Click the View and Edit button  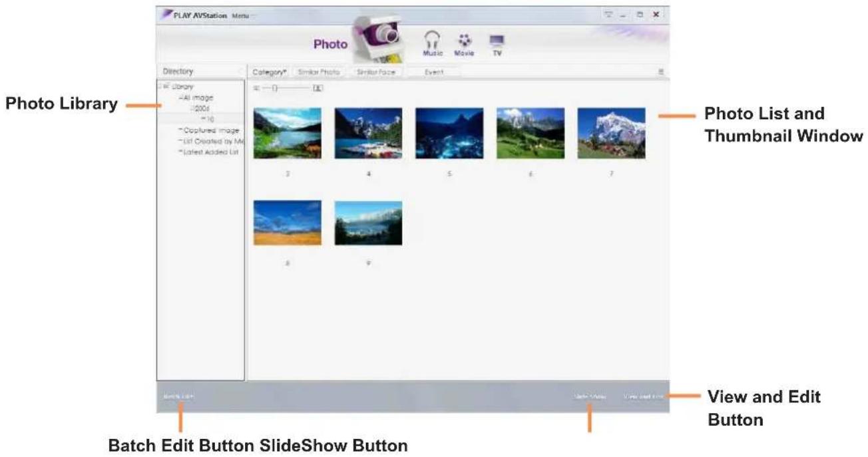tap(644, 396)
